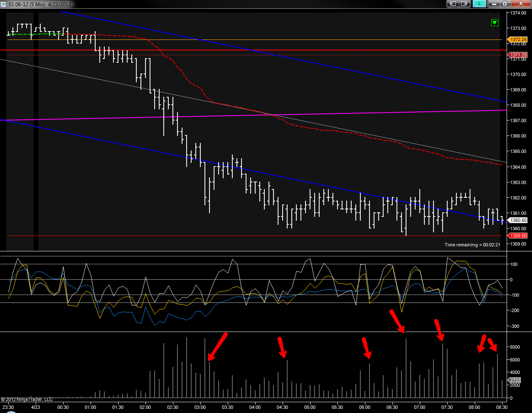This screenshot has height=413, width=532.
Task: Click the 03:00 time axis label
Action: [x=200, y=407]
